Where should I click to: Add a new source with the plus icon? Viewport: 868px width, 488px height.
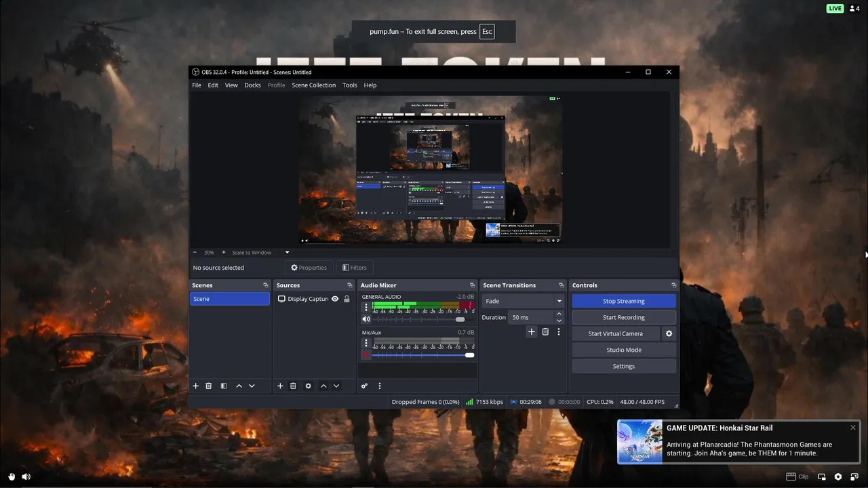coord(280,386)
